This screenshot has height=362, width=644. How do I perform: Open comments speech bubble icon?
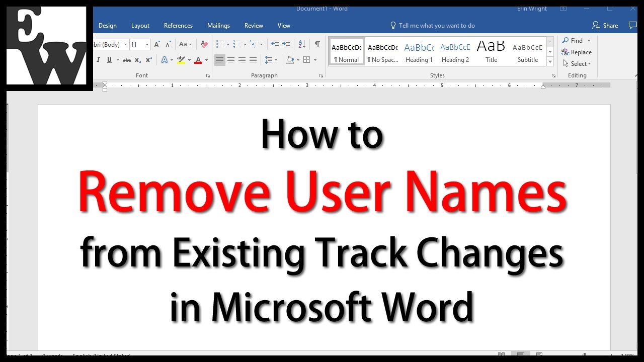pos(633,25)
